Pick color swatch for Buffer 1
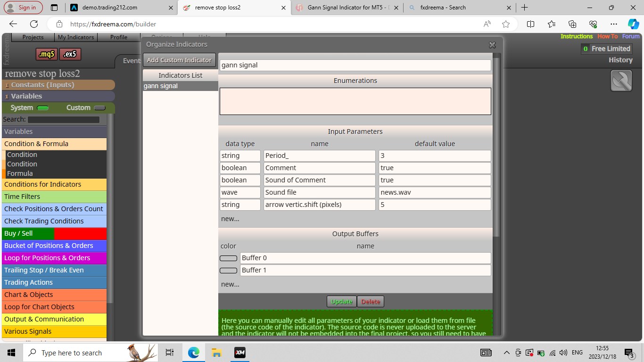 (229, 271)
